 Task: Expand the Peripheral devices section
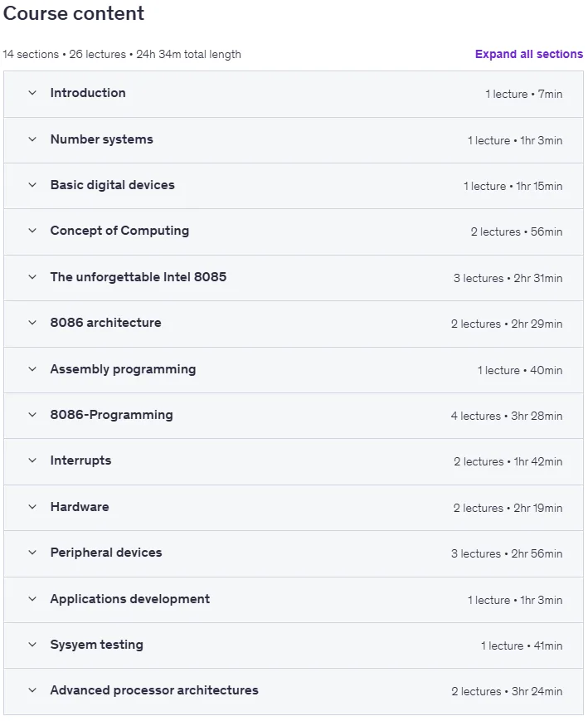point(294,553)
